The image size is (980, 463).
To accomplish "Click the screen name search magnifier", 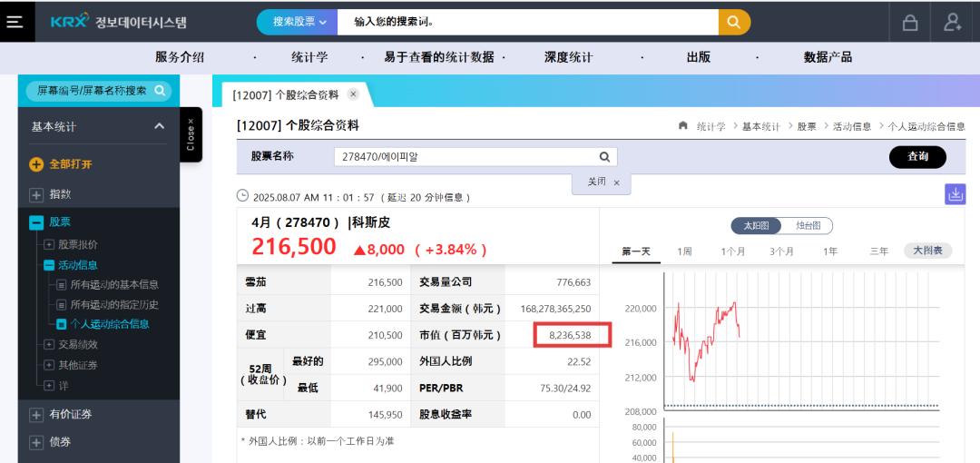I will pos(160,91).
